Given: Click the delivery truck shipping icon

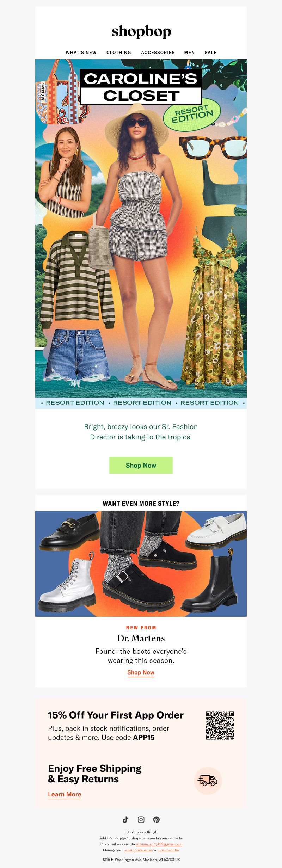Looking at the screenshot, I should coord(208,781).
